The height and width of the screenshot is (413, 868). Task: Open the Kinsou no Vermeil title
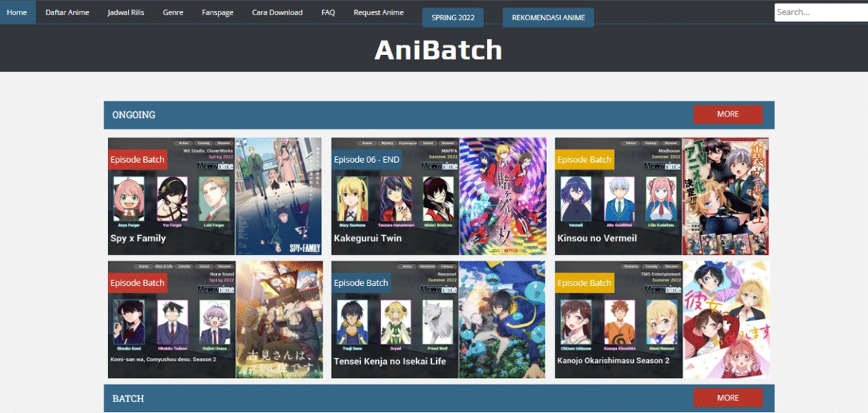click(597, 238)
